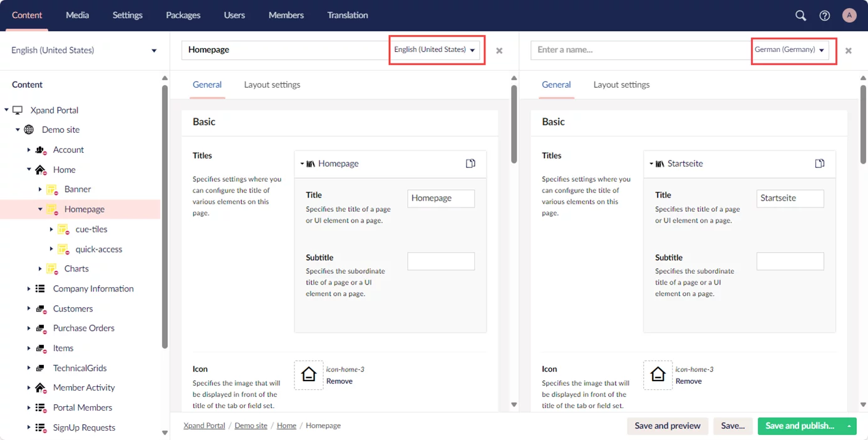Expand the Company Information node
This screenshot has width=868, height=440.
(29, 289)
